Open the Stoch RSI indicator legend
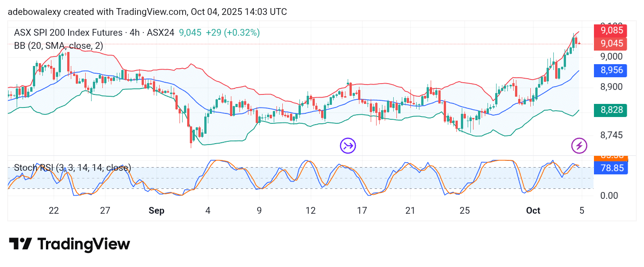The width and height of the screenshot is (644, 267). 72,168
